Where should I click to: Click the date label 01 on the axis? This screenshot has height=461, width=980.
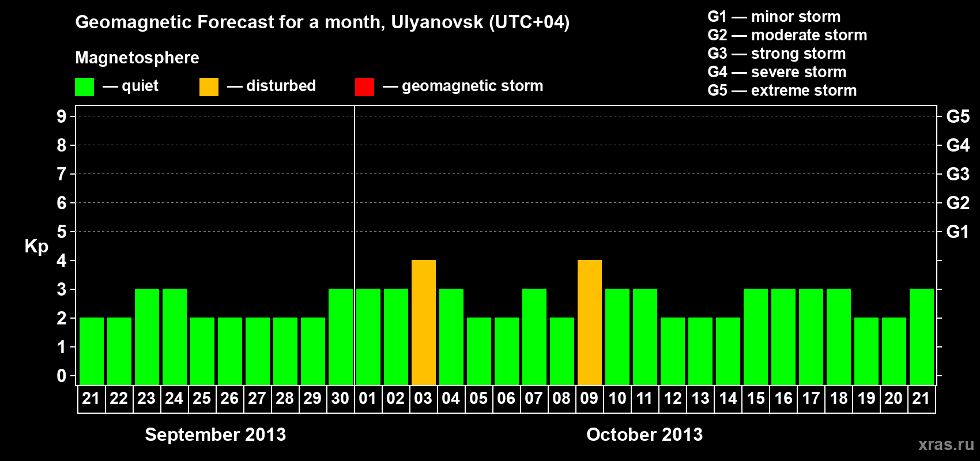pos(368,398)
